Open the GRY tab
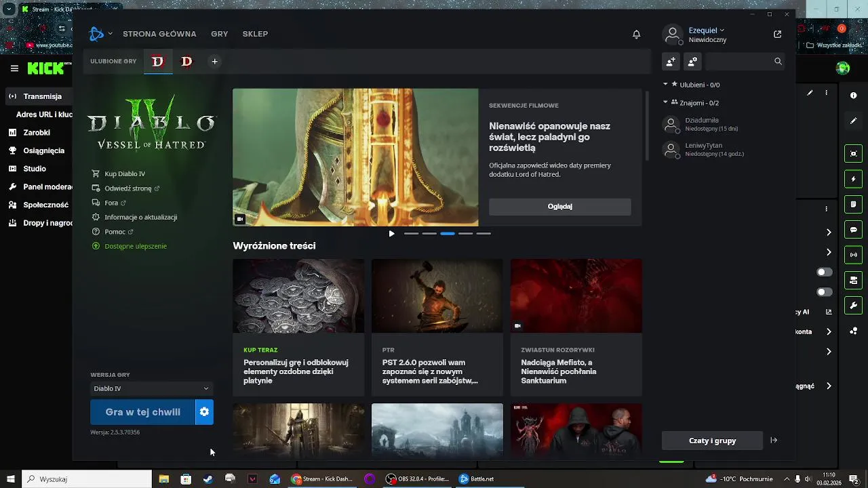Screen dimensions: 868x488 point(219,34)
